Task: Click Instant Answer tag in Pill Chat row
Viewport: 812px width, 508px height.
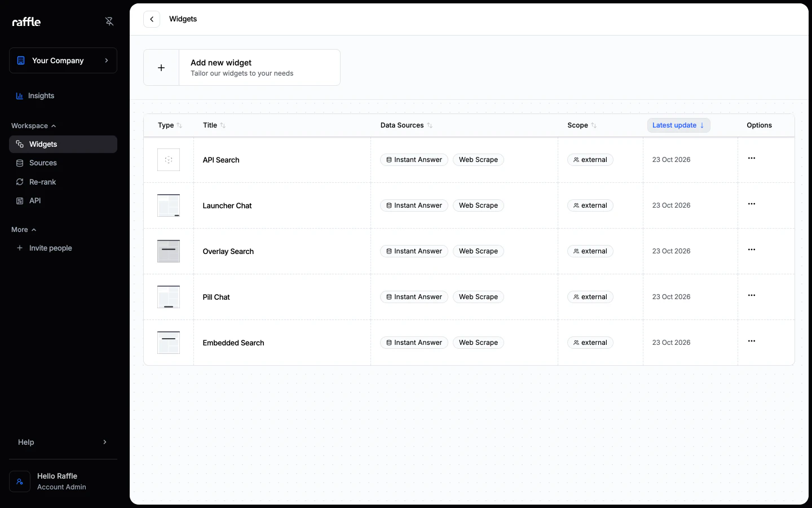Action: pyautogui.click(x=414, y=297)
